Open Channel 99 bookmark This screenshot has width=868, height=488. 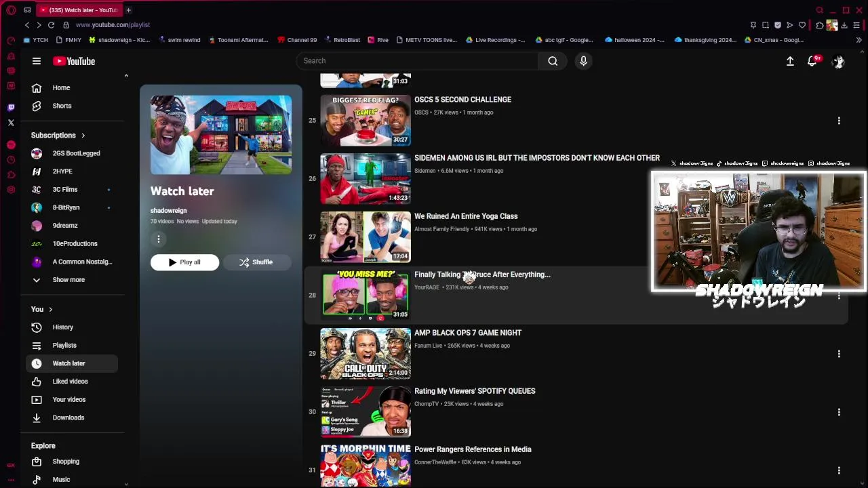click(x=297, y=40)
